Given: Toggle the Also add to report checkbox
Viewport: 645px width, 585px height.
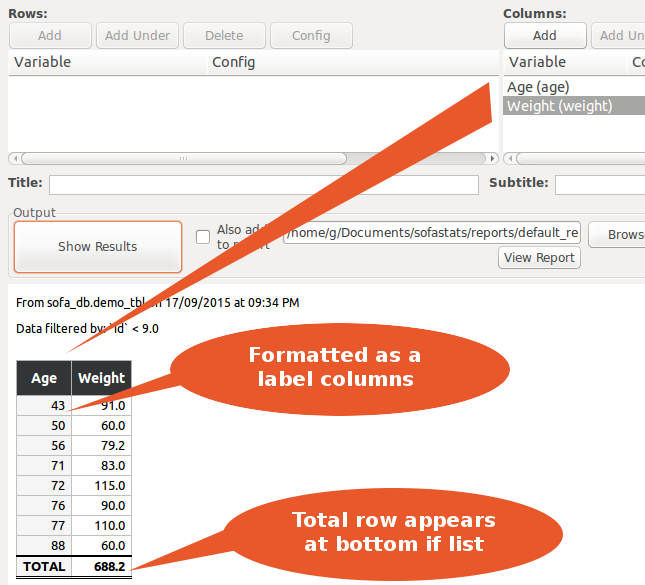Looking at the screenshot, I should pyautogui.click(x=203, y=237).
